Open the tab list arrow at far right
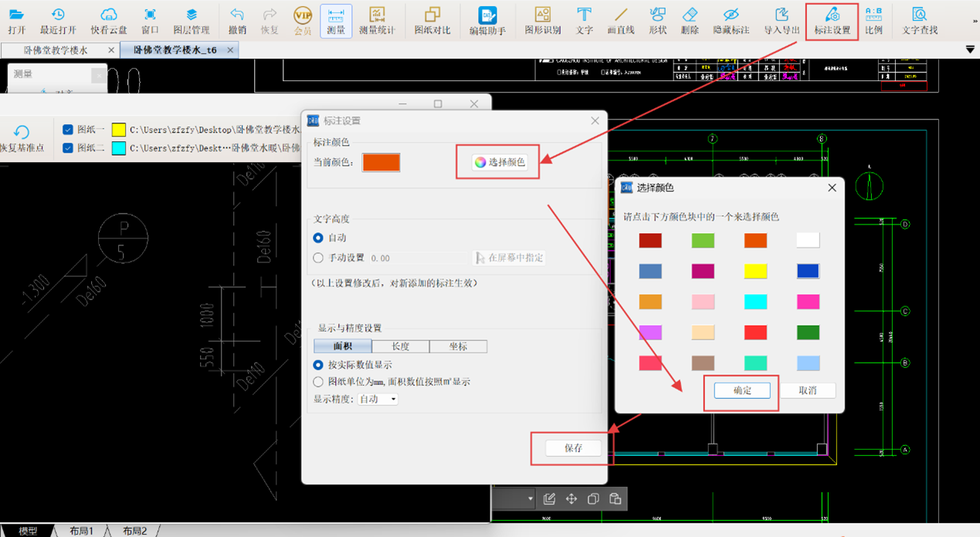The height and width of the screenshot is (537, 980). 970,50
